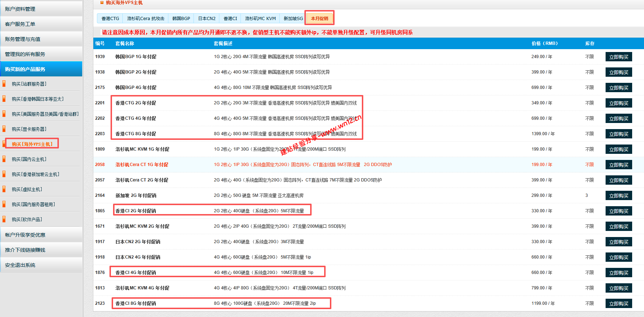Click 立即购买 for 洛杉矶MC KVM 4G

click(x=619, y=288)
